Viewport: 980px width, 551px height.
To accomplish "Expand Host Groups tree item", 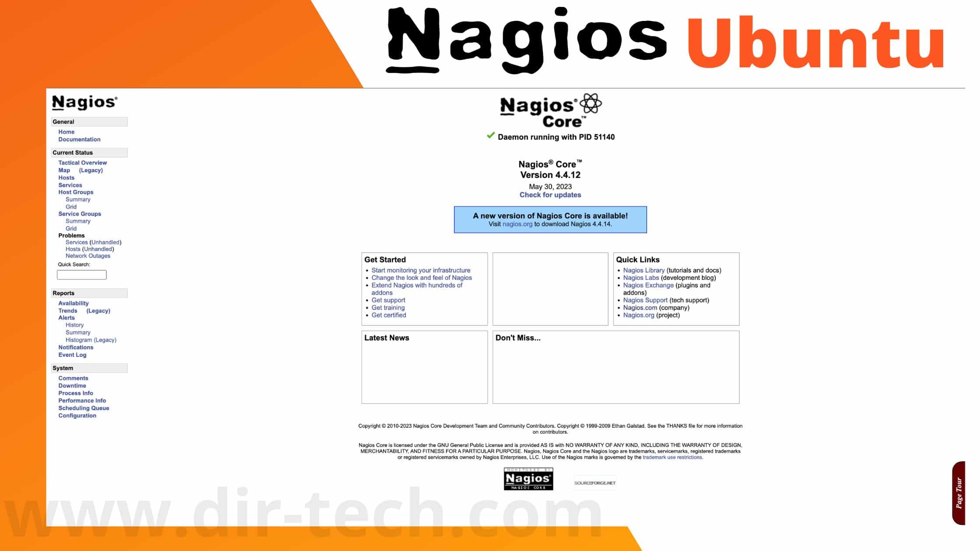I will coord(75,192).
